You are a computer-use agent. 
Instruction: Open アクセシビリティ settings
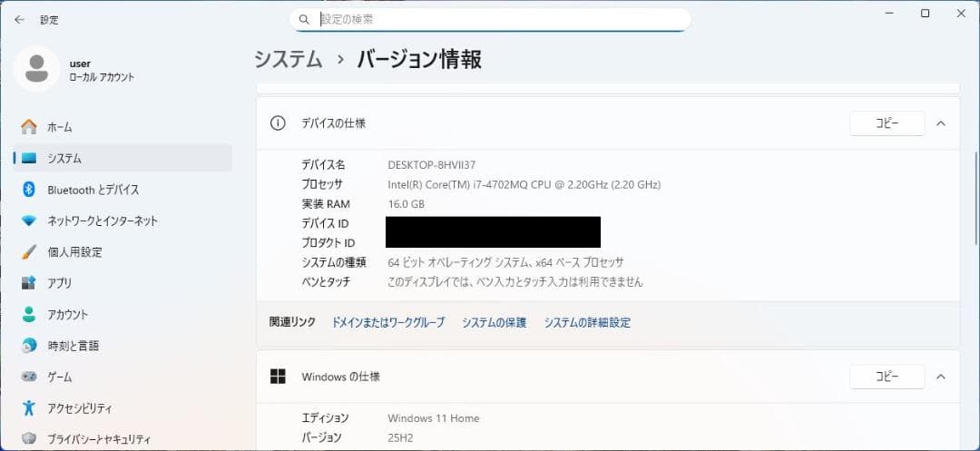click(x=122, y=409)
